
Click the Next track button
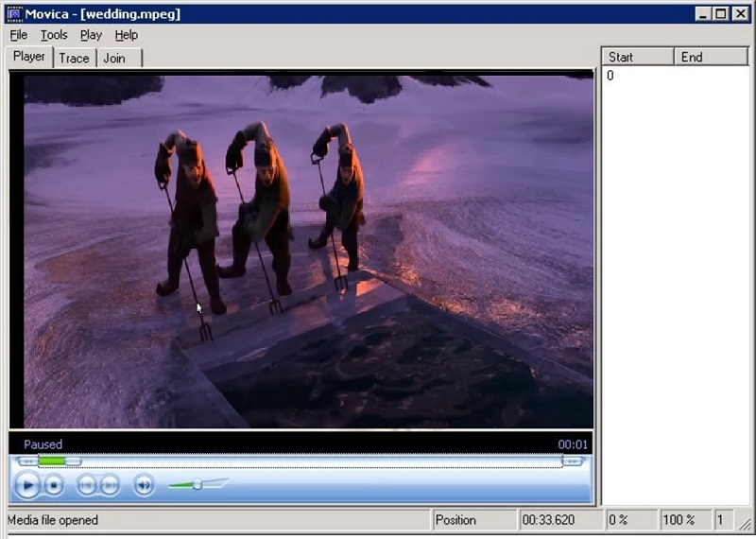point(110,485)
